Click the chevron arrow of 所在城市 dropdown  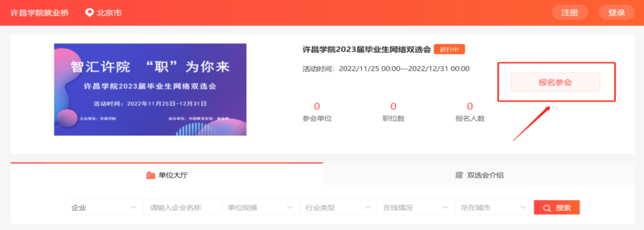[524, 207]
